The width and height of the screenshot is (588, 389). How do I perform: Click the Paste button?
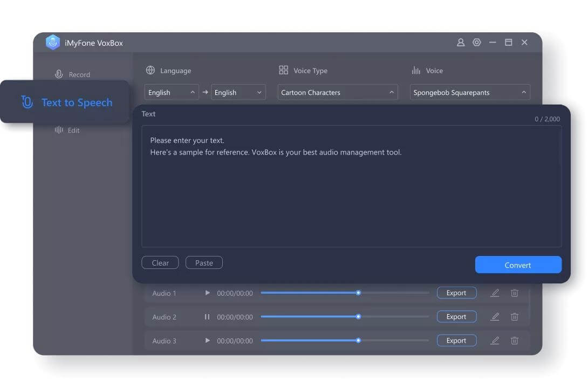coord(204,262)
